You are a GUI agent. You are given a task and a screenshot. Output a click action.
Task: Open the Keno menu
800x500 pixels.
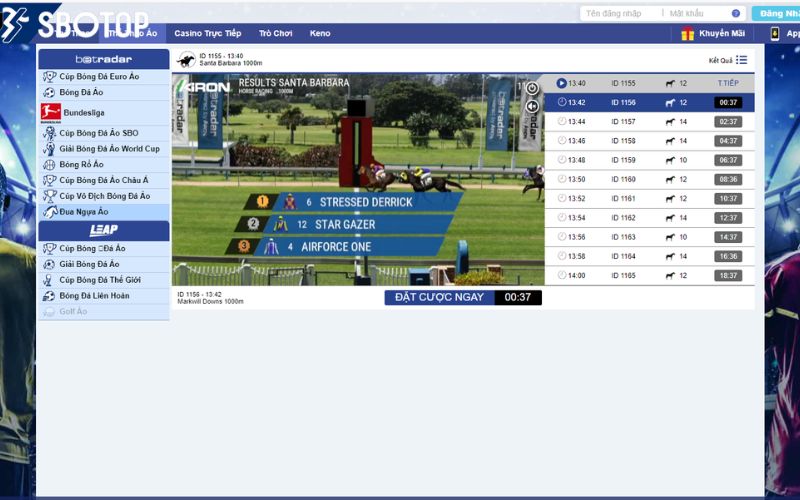tap(320, 34)
